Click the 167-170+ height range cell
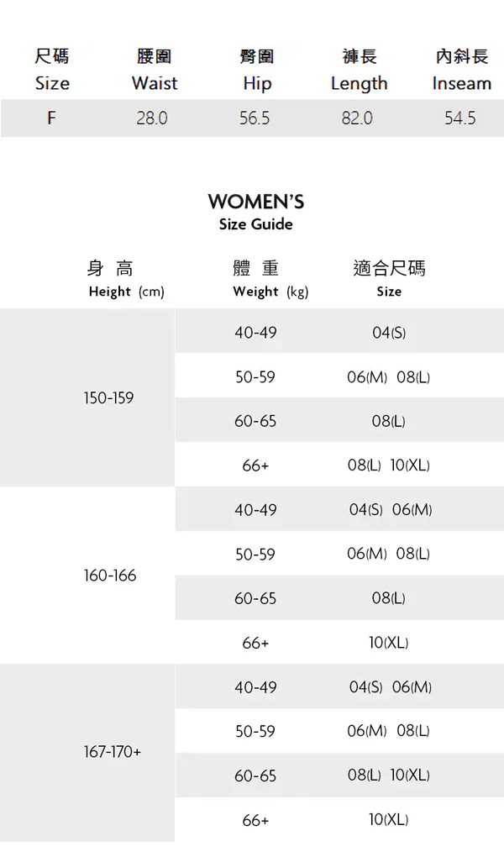The image size is (504, 857). [x=112, y=752]
